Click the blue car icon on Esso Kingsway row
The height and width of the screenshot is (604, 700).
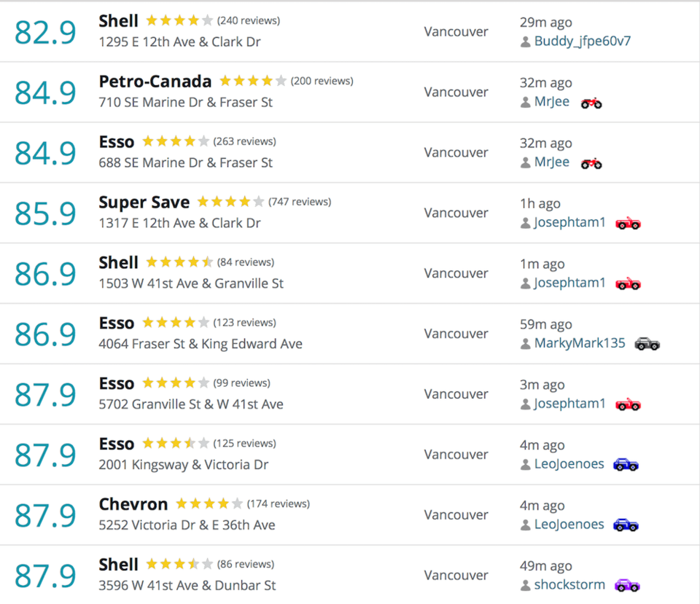coord(626,464)
